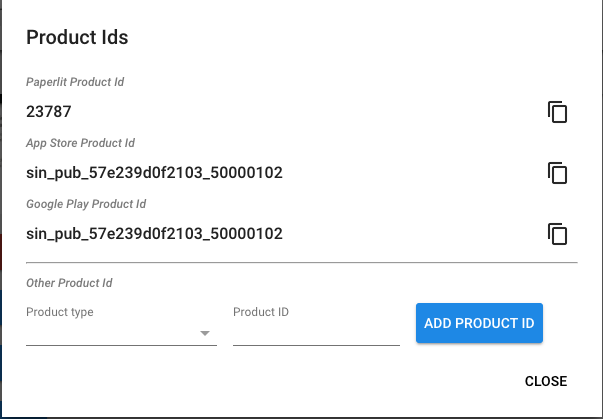Click the Google Play sin_pub product id value
The height and width of the screenshot is (419, 603).
(154, 234)
